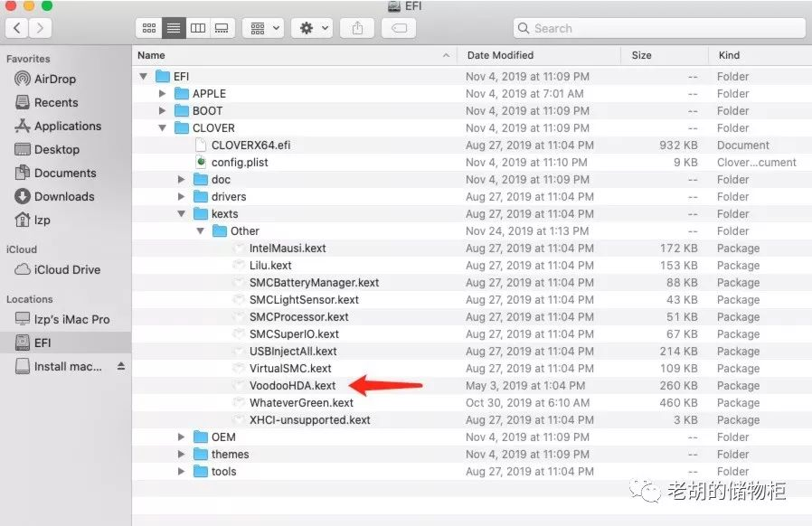
Task: Click the themes folder icon
Action: tap(201, 454)
